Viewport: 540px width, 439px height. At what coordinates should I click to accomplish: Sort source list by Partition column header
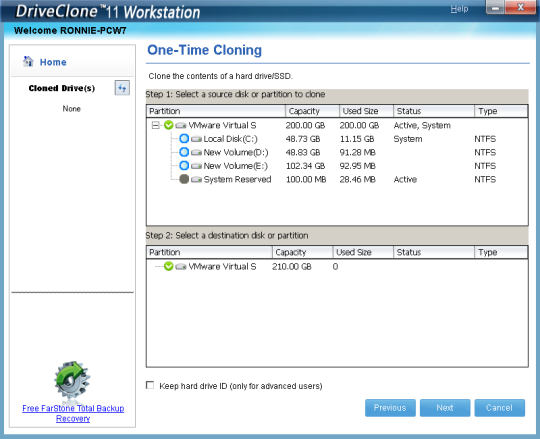point(216,111)
